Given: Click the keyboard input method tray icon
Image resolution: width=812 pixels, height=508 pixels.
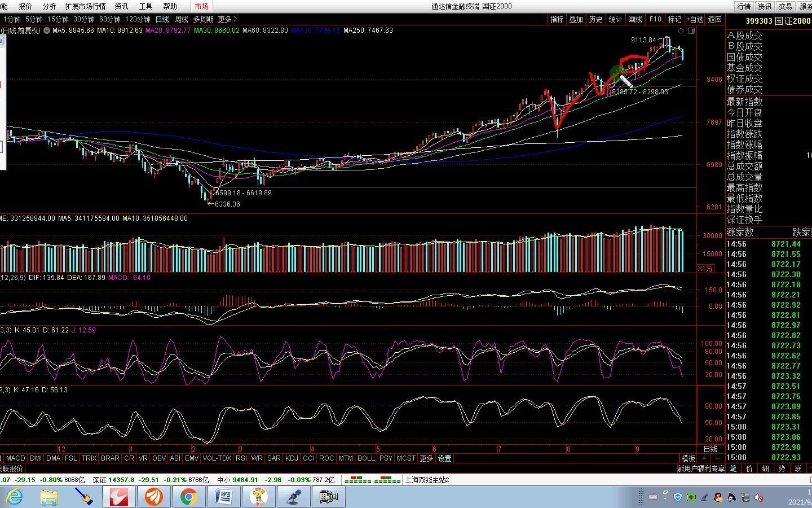Looking at the screenshot, I should pyautogui.click(x=653, y=497).
